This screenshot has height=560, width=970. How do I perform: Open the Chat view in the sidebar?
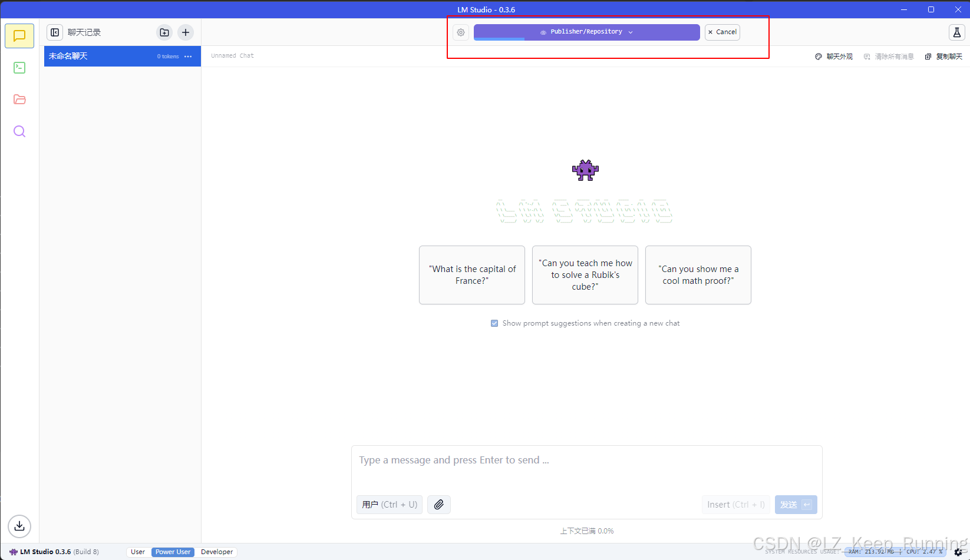pos(19,36)
